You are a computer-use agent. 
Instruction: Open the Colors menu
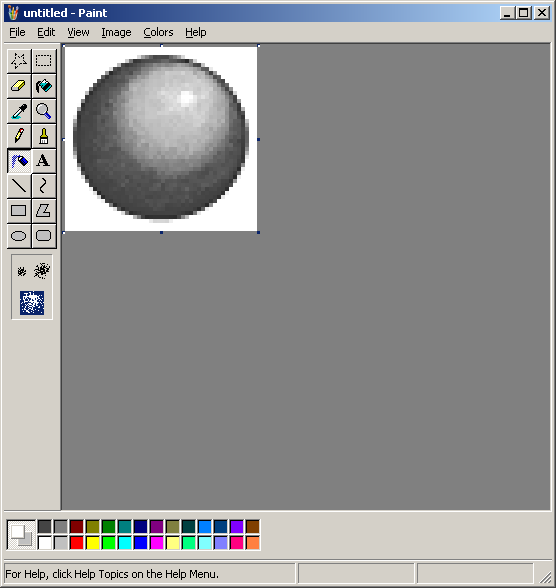(158, 33)
